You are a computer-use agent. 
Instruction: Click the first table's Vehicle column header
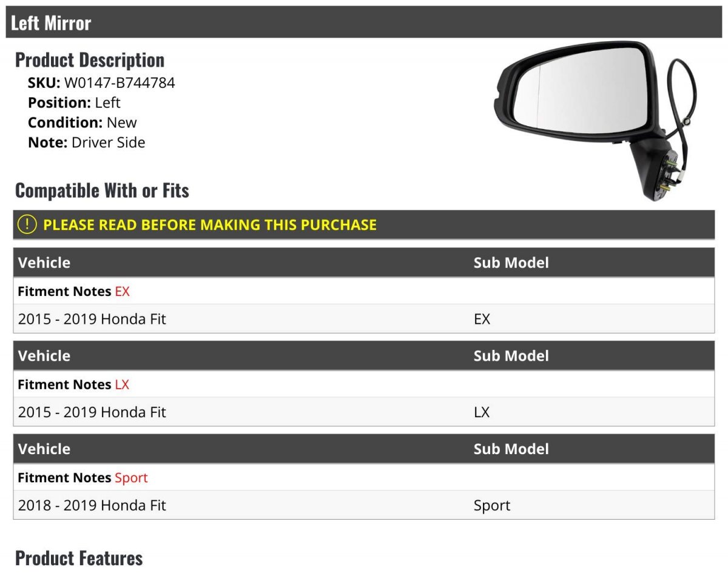click(44, 263)
